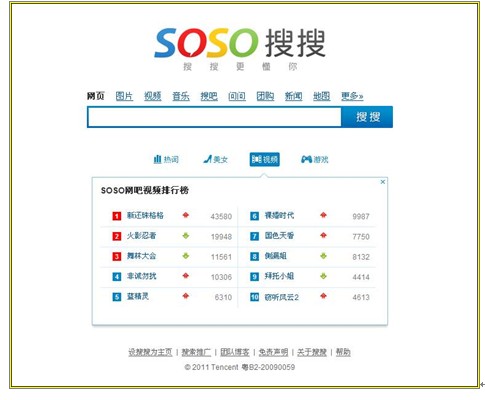Click the 粤B2-20090059 license text
The width and height of the screenshot is (485, 400).
(268, 367)
